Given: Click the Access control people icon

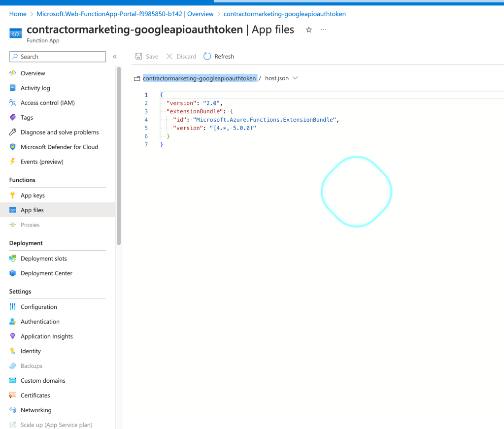Looking at the screenshot, I should point(12,102).
